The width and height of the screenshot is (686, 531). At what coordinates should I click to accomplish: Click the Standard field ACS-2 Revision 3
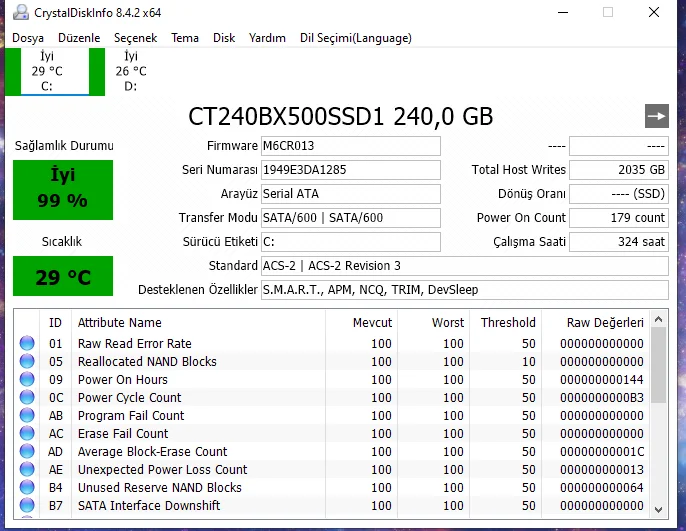(465, 266)
